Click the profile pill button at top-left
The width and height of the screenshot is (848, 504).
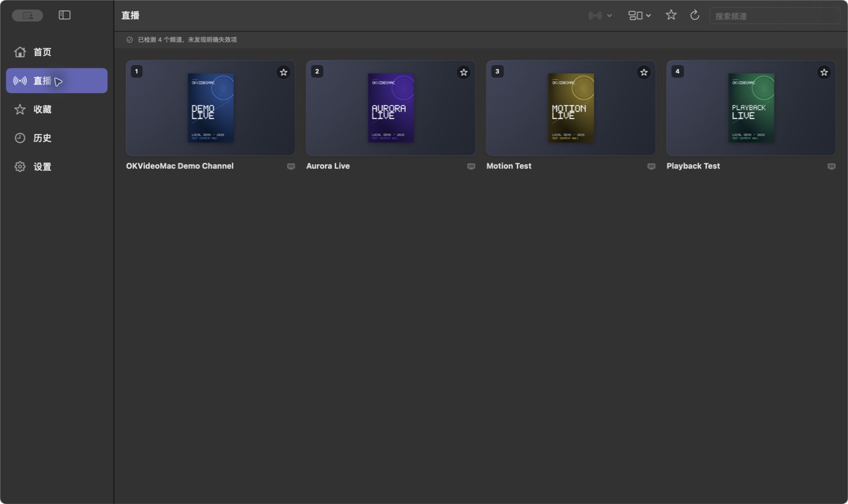pyautogui.click(x=28, y=15)
